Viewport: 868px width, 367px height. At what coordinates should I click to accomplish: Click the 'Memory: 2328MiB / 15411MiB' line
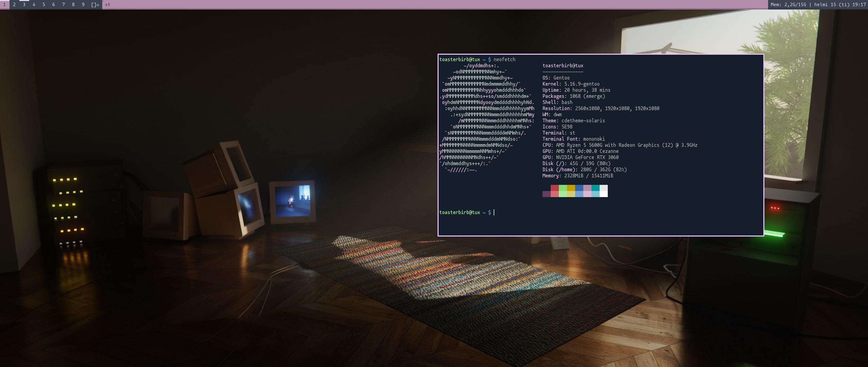[x=578, y=176]
